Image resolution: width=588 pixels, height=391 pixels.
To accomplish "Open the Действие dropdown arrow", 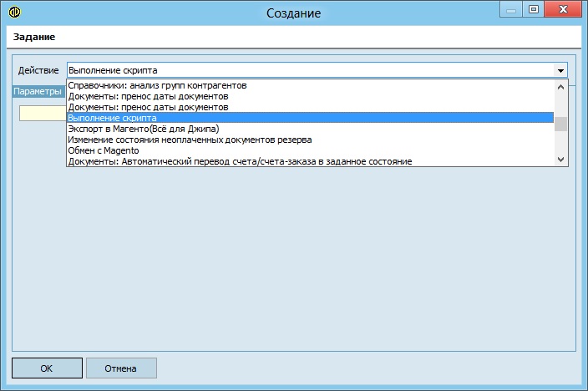I will point(560,70).
